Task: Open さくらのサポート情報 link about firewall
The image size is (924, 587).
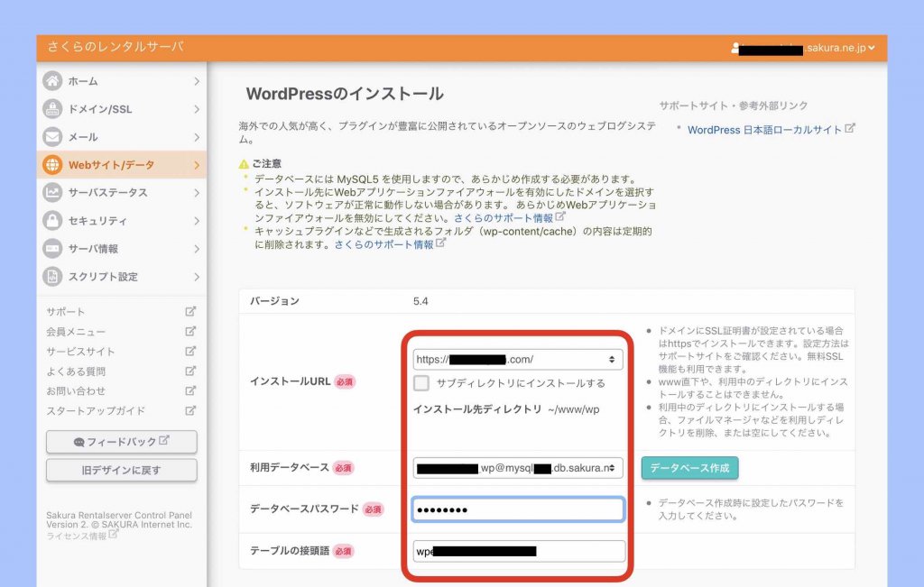Action: pos(504,218)
